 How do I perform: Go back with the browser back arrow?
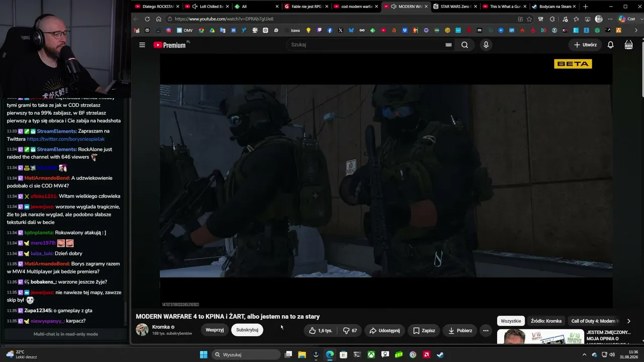tap(136, 19)
